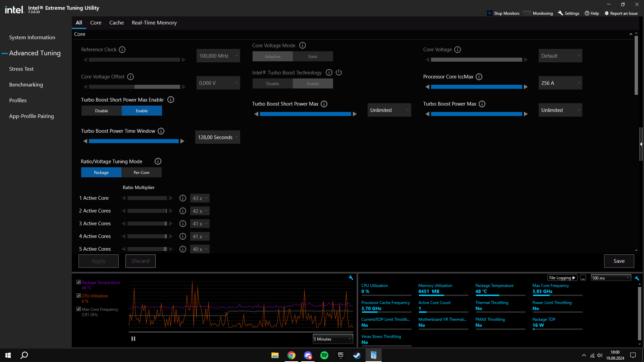Switch Ratio/Voltage Tuning Mode to Per-Core

[141, 173]
